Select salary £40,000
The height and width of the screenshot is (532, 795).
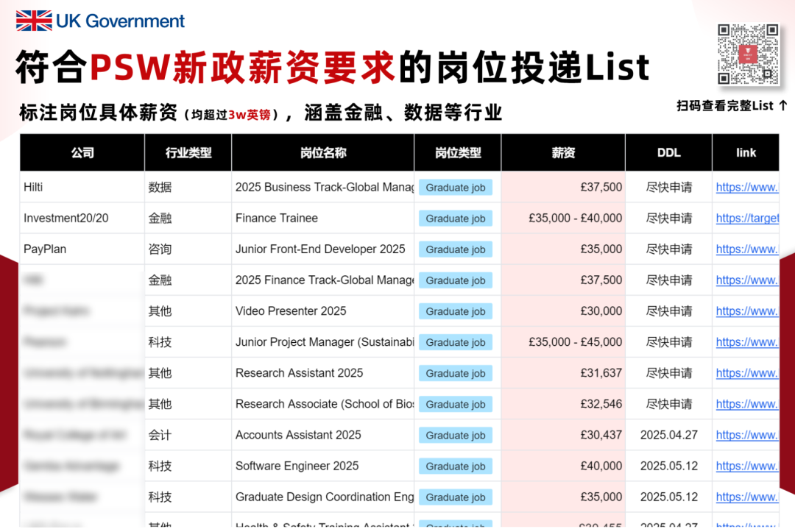[601, 466]
